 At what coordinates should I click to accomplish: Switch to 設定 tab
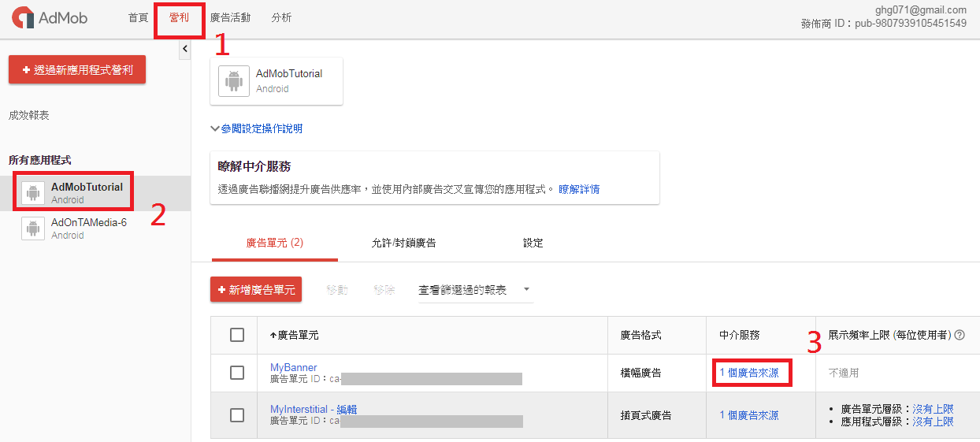click(x=533, y=243)
